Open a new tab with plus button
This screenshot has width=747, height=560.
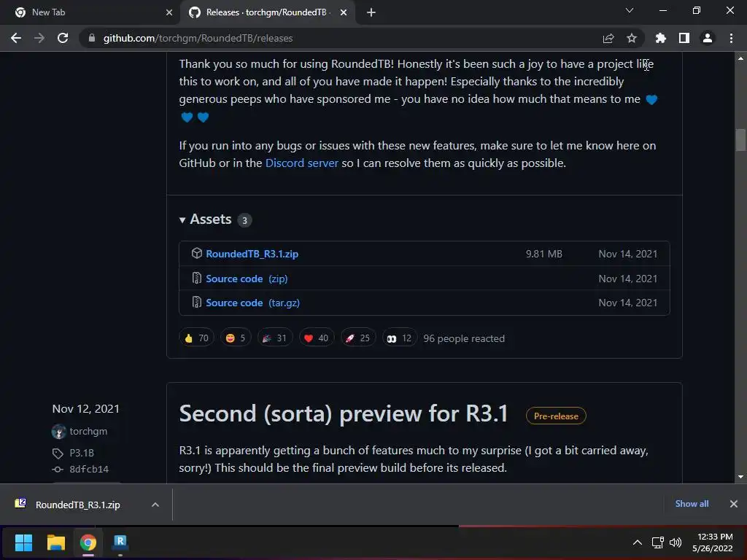[x=371, y=12]
